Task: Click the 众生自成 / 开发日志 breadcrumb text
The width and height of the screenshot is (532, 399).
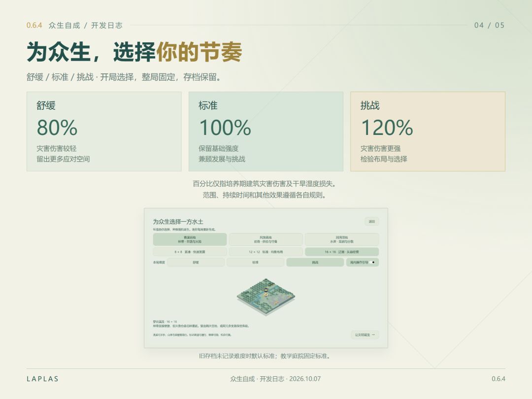Action: coord(86,26)
